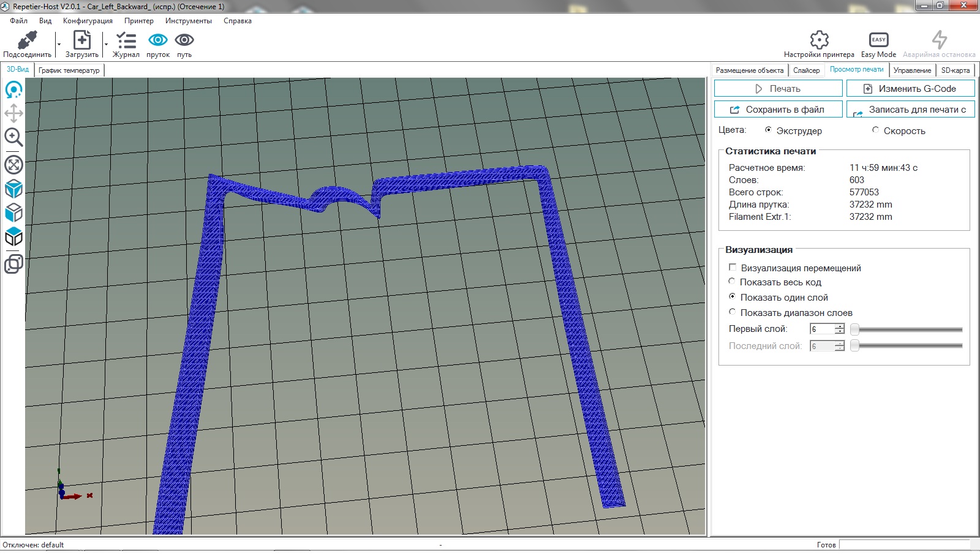The height and width of the screenshot is (556, 980).
Task: Switch to the Слайсер tab
Action: point(806,70)
